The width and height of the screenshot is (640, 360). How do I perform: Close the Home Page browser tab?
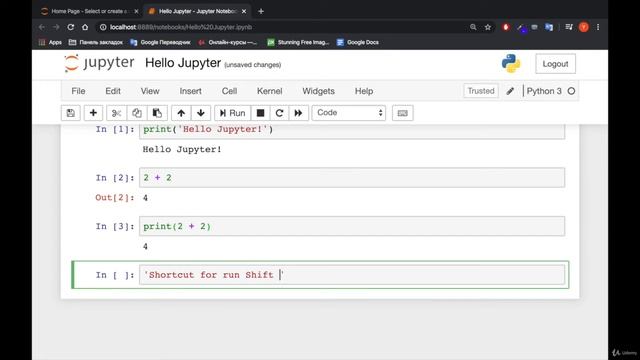(136, 11)
